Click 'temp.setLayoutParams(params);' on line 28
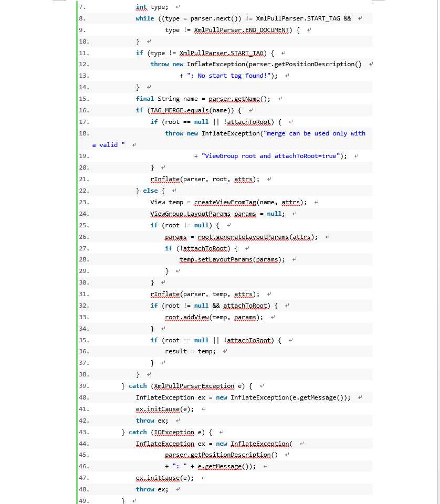 click(x=232, y=259)
